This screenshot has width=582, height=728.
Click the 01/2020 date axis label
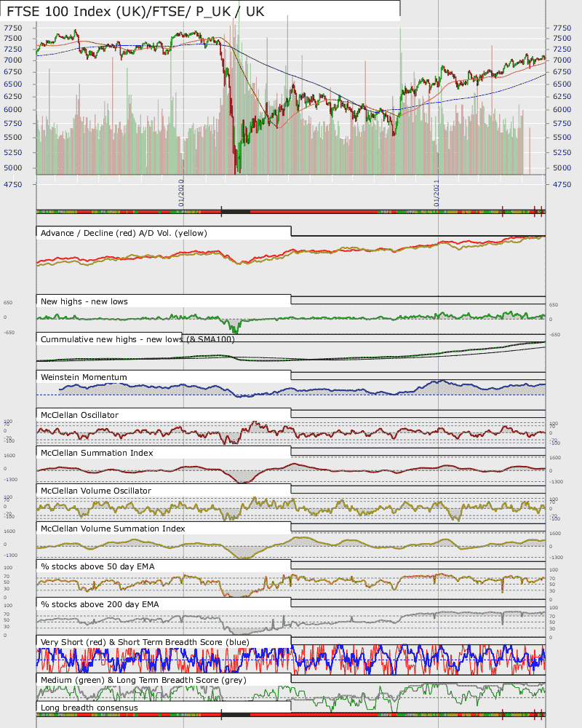coord(181,193)
